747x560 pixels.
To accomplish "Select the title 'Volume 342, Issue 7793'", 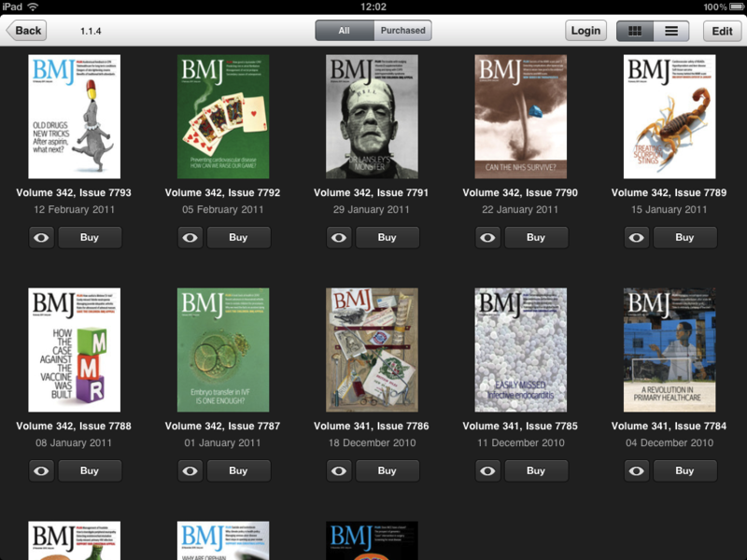I will (x=74, y=193).
